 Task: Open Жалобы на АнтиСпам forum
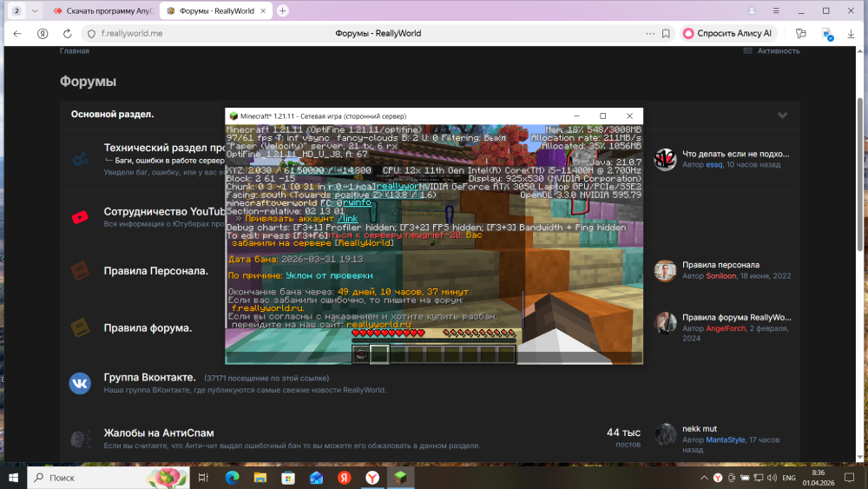coord(158,433)
